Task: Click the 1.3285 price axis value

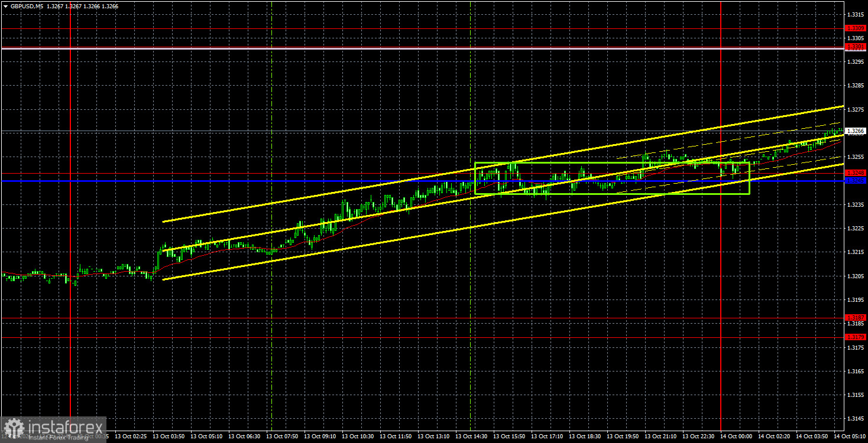Action: 856,86
